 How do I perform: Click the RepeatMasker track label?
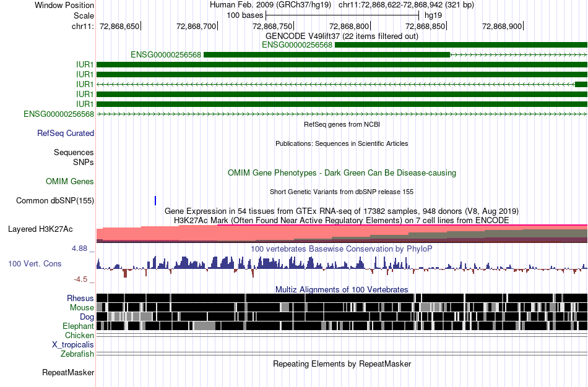[x=68, y=372]
